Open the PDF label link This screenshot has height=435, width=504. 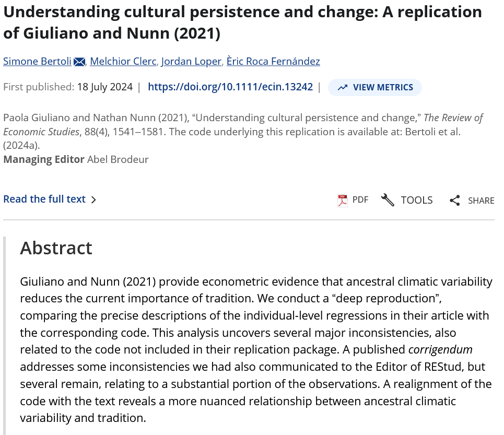click(x=360, y=200)
